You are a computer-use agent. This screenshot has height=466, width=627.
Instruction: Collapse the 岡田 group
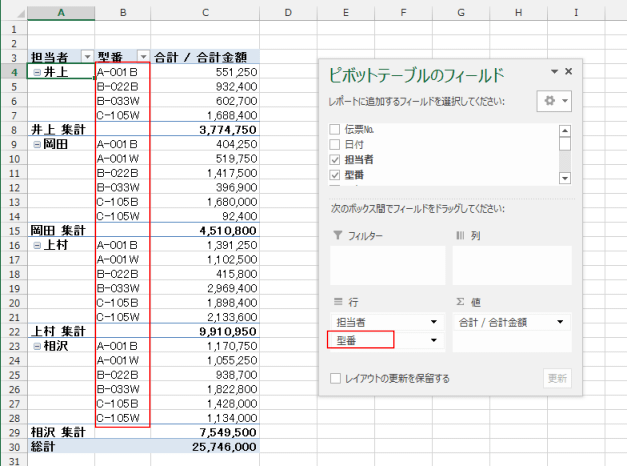[x=37, y=144]
